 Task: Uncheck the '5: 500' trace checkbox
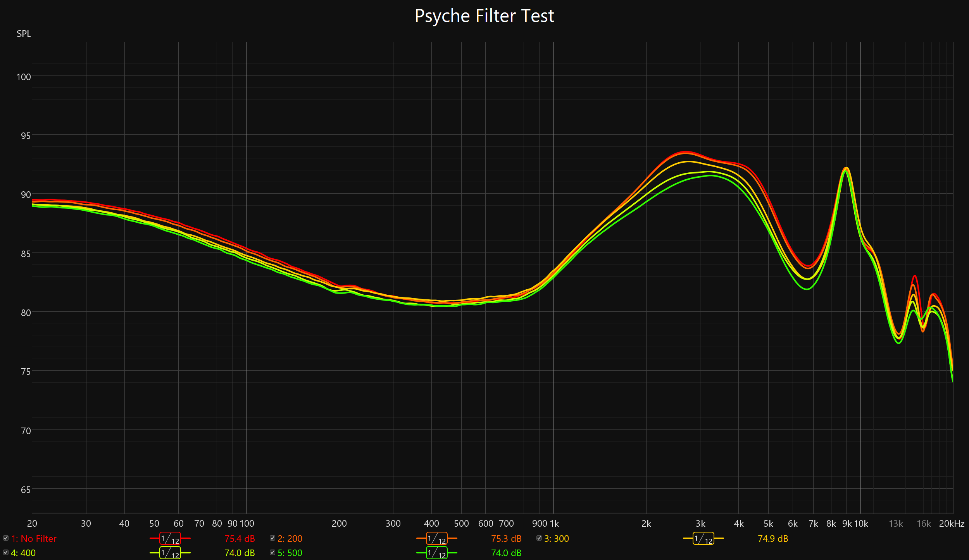[x=272, y=552]
